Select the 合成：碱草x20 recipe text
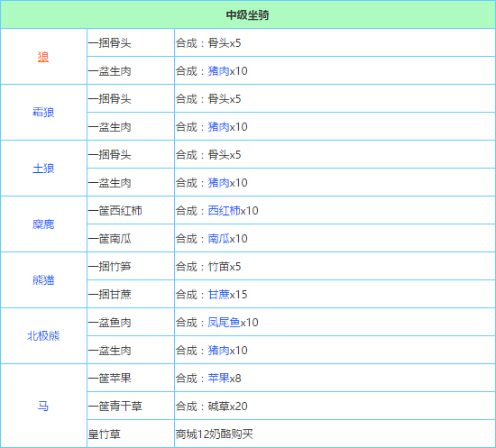 click(211, 406)
